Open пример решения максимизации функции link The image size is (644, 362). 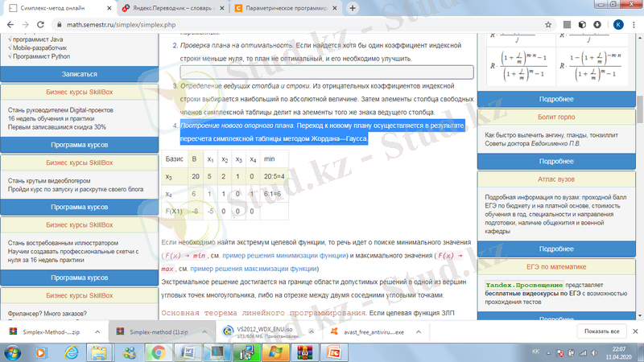tap(254, 269)
